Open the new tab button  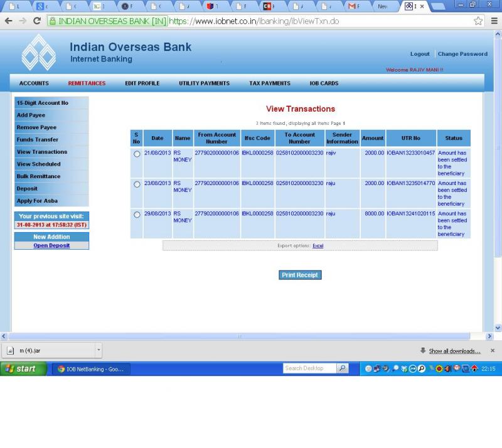[438, 6]
